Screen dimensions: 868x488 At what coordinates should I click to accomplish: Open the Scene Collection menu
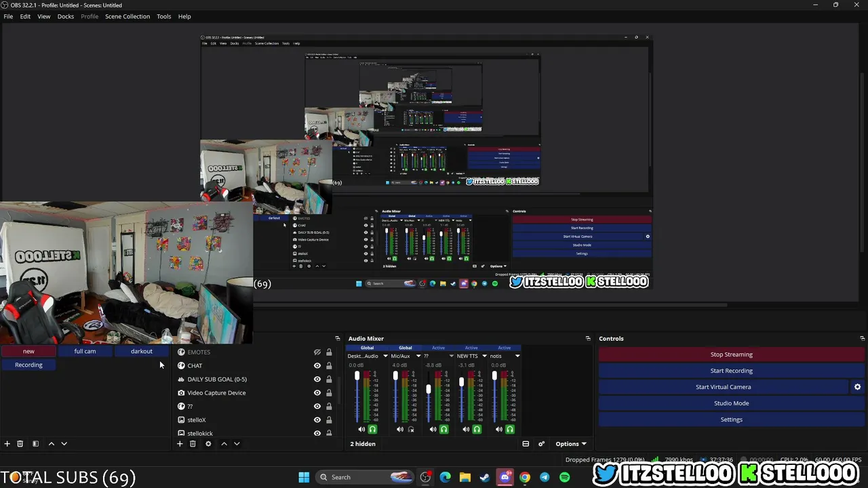pyautogui.click(x=127, y=16)
